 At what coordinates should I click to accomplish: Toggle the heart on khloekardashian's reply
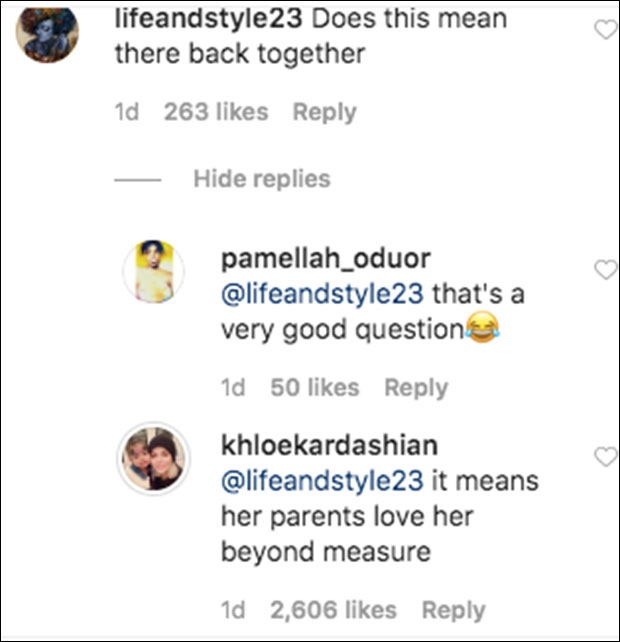tap(605, 457)
